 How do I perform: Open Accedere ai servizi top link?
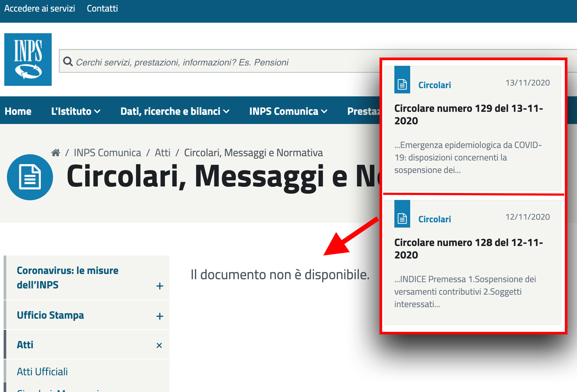(x=39, y=9)
